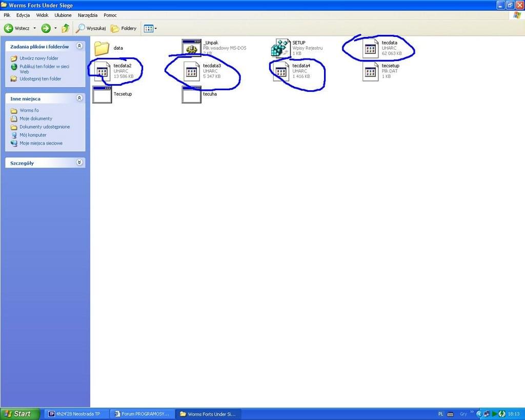Click the Start button on taskbar

pos(20,414)
